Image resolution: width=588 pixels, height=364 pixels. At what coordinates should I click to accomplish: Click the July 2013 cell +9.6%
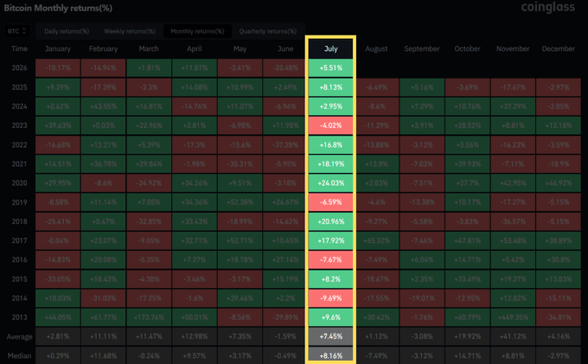pyautogui.click(x=330, y=317)
